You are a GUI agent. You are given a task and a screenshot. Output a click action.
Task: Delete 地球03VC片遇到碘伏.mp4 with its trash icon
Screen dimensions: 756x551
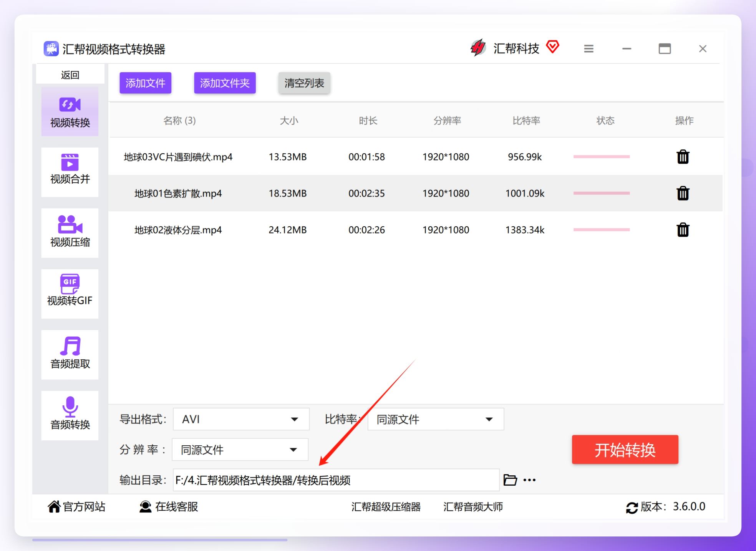click(683, 157)
